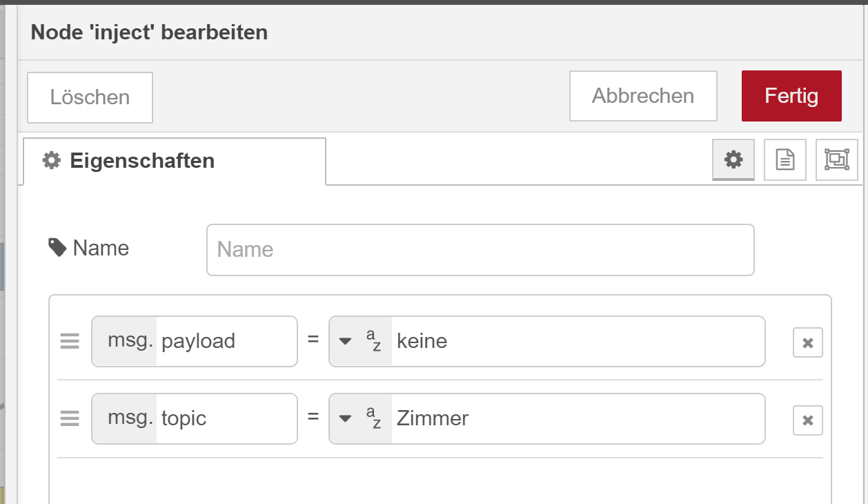The image size is (868, 504).
Task: Grab the topic row reorder handle
Action: (70, 418)
